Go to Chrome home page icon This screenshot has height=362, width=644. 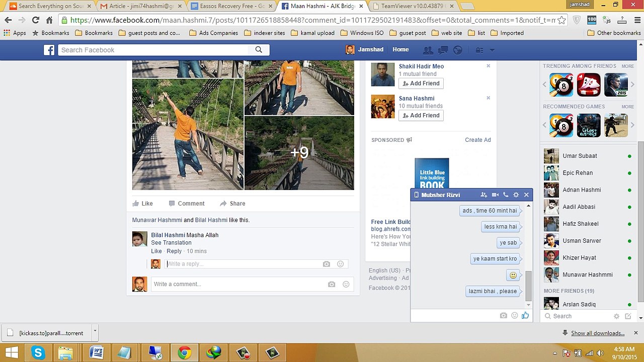tap(49, 20)
